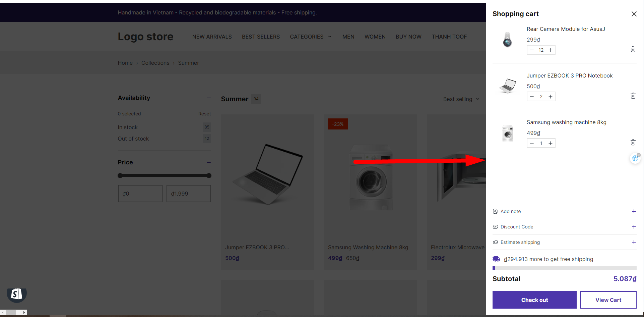Screen dimensions: 644x317
Task: Click the Samsung washing machine thumbnail in cart
Action: point(508,133)
